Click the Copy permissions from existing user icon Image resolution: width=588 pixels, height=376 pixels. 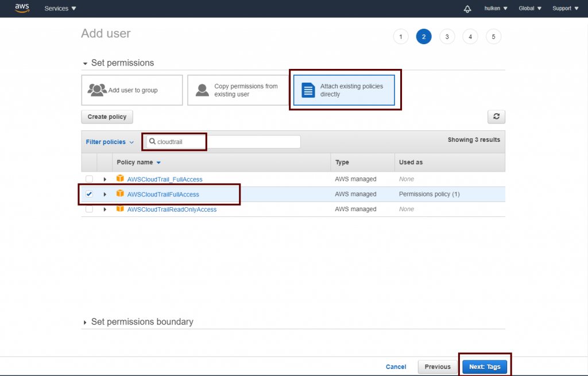coord(202,90)
